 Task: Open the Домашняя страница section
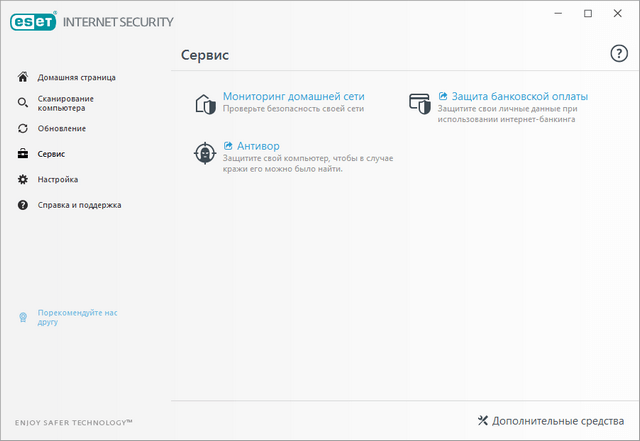pos(77,77)
